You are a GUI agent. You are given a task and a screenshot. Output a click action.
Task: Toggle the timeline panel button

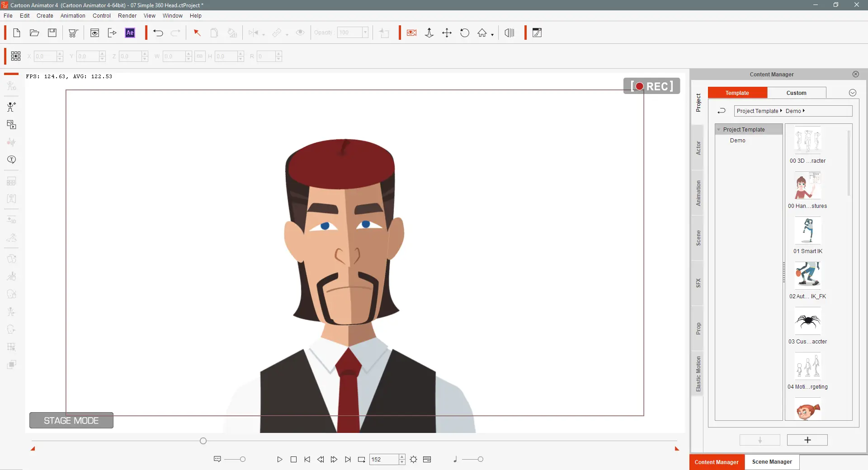[427, 460]
